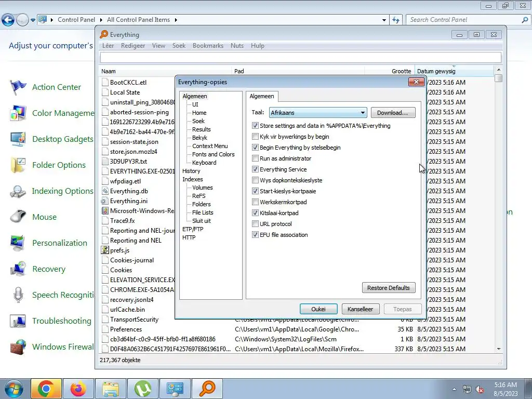Click the muted volume tray icon
This screenshot has width=532, height=399.
click(x=480, y=390)
